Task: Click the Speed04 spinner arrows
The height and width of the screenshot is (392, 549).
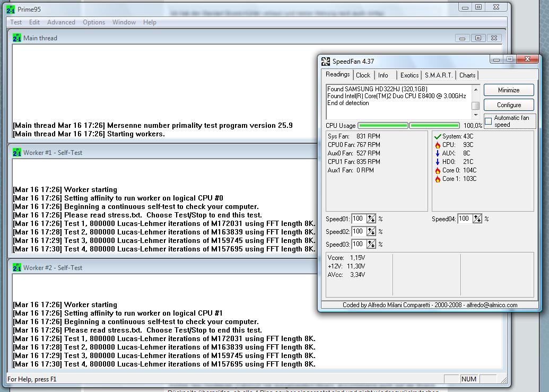Action: 477,219
